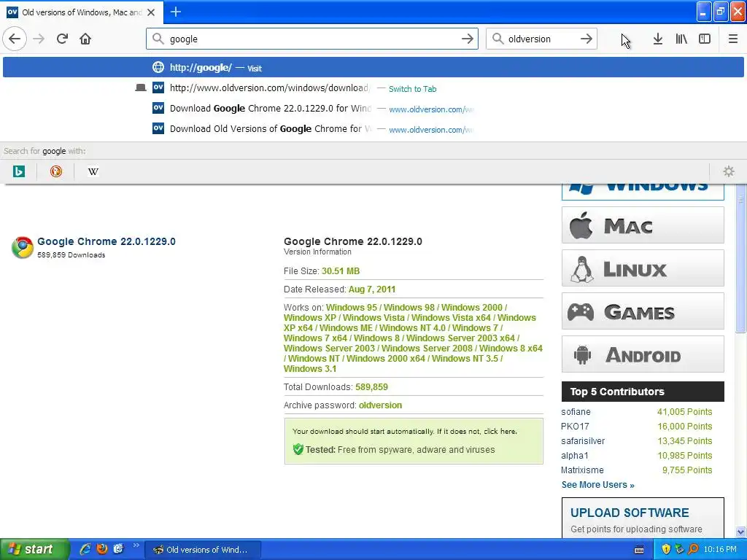
Task: Click the security shield tray icon
Action: click(665, 550)
